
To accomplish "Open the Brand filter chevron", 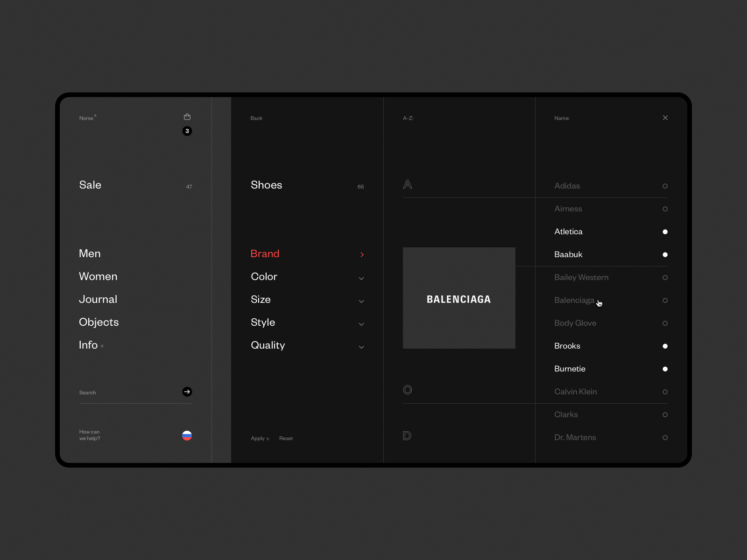I will click(362, 255).
